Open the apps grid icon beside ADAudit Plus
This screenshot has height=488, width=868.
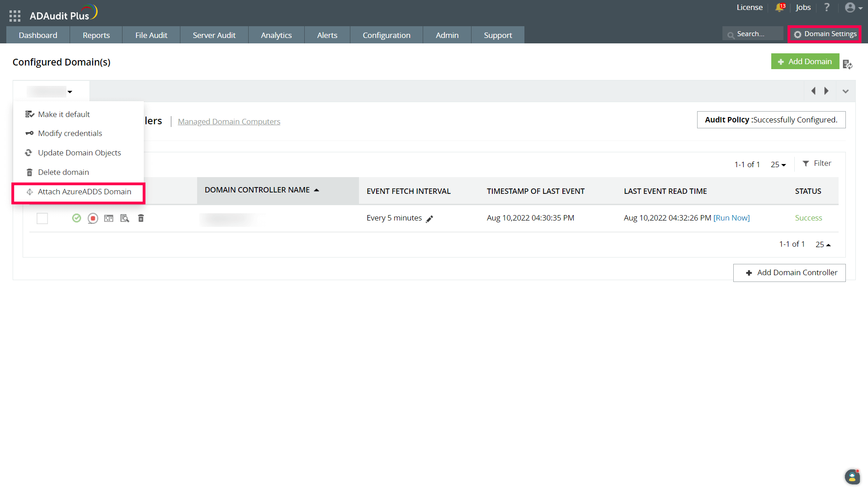coord(15,16)
